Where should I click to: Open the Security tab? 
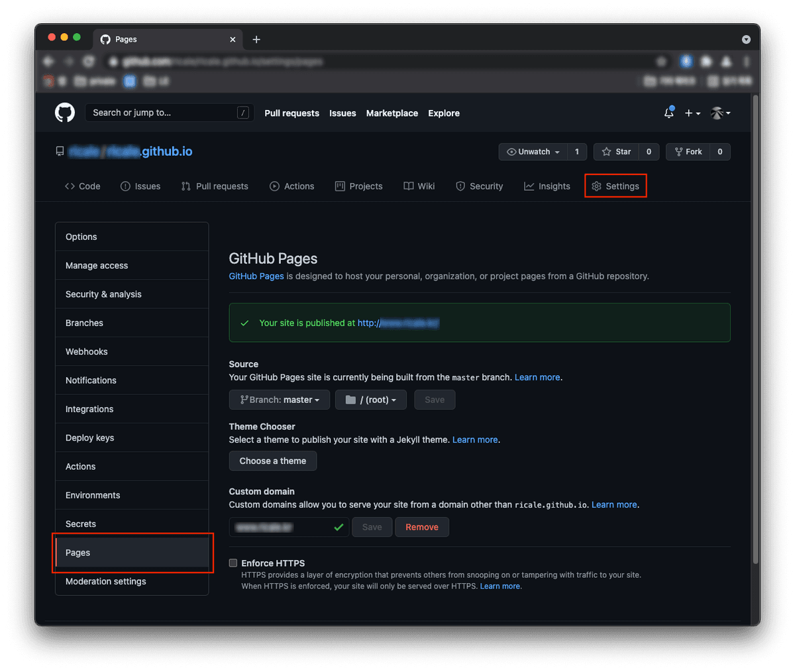coord(480,186)
